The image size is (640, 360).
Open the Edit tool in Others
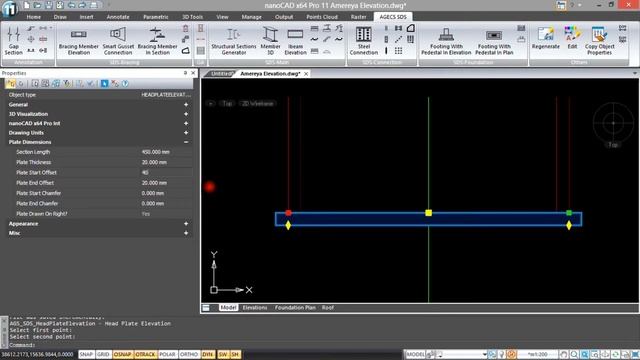pyautogui.click(x=572, y=38)
